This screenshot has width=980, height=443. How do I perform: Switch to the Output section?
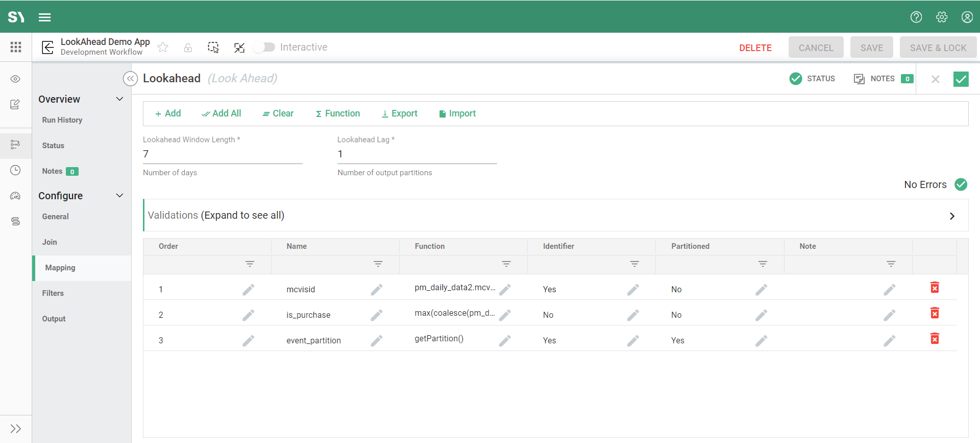54,319
